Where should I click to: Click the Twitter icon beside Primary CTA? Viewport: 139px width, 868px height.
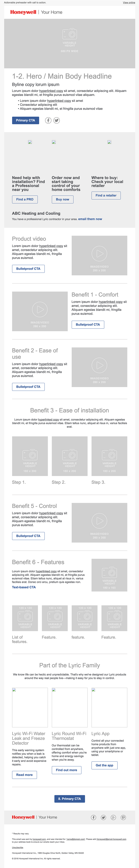(x=57, y=120)
